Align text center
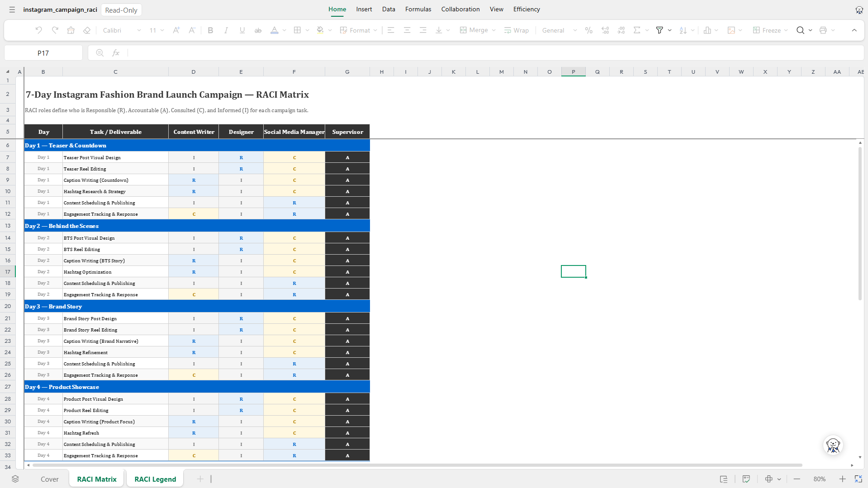 click(x=407, y=30)
